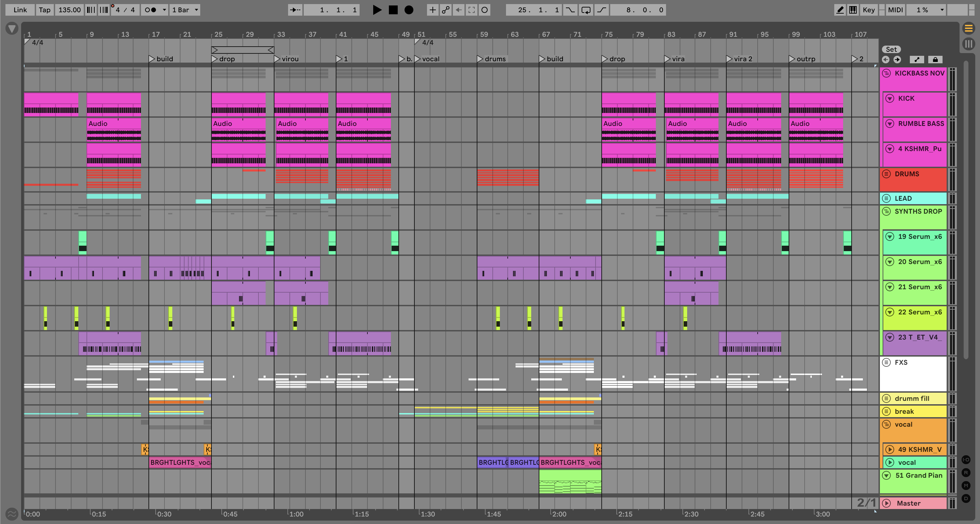Jump to next locator arrow
The height and width of the screenshot is (524, 980).
point(897,60)
